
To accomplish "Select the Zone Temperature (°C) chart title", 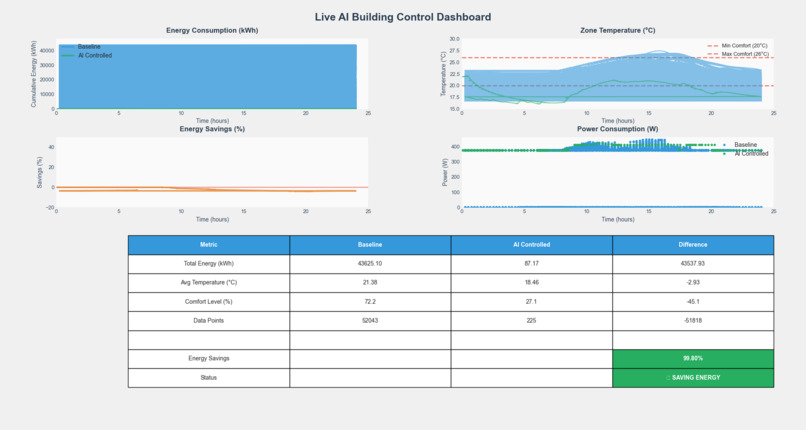I will 618,30.
